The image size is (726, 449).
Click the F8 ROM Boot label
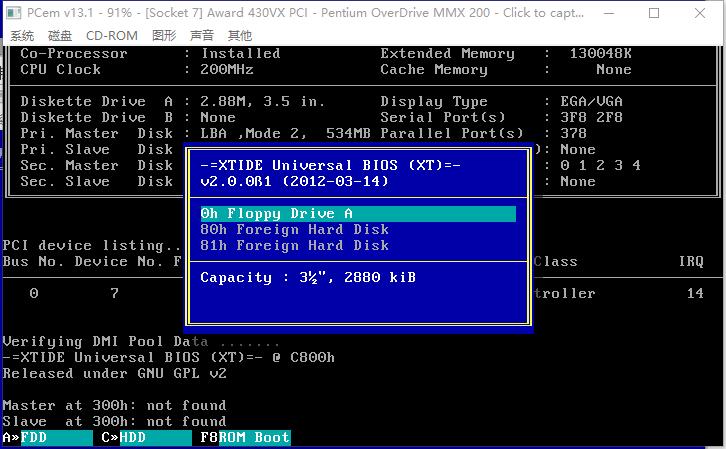coord(245,437)
